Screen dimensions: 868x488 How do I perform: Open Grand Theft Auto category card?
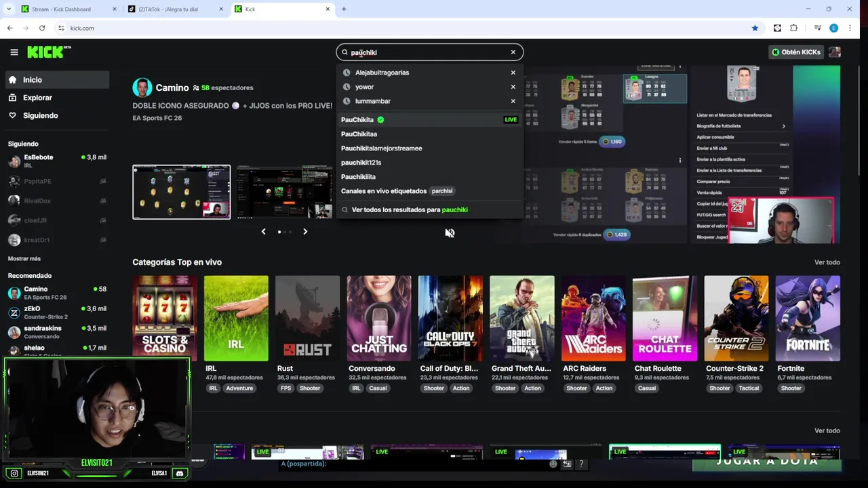tap(522, 319)
